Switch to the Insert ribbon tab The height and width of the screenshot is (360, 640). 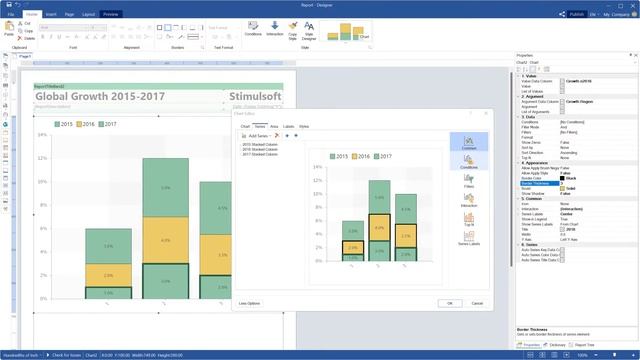pos(51,14)
